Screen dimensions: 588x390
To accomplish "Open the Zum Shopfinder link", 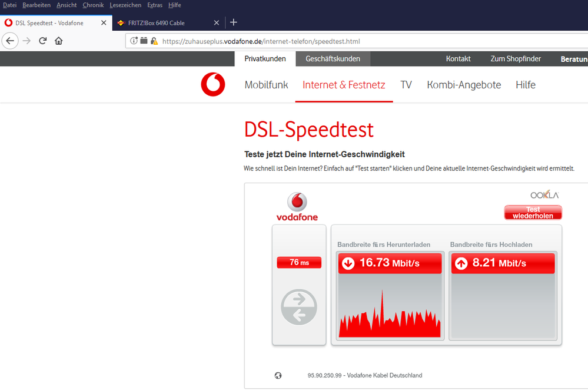I will coord(516,59).
